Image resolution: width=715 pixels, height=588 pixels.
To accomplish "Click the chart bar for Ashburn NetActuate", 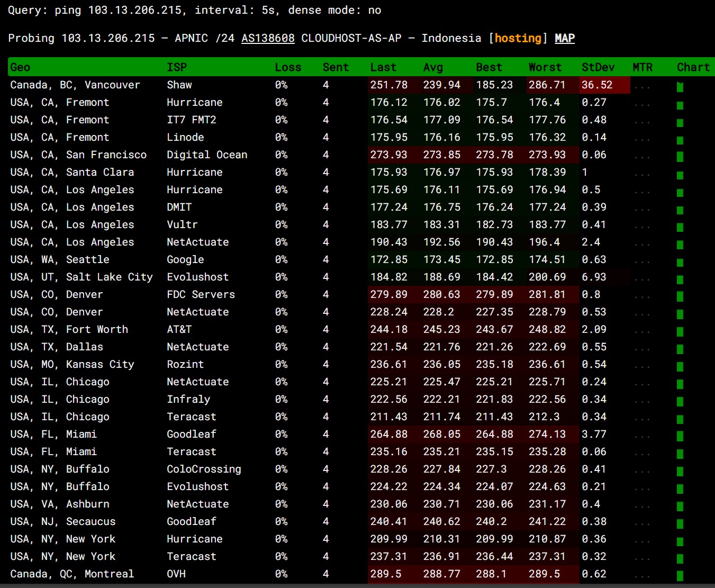I will pos(680,506).
